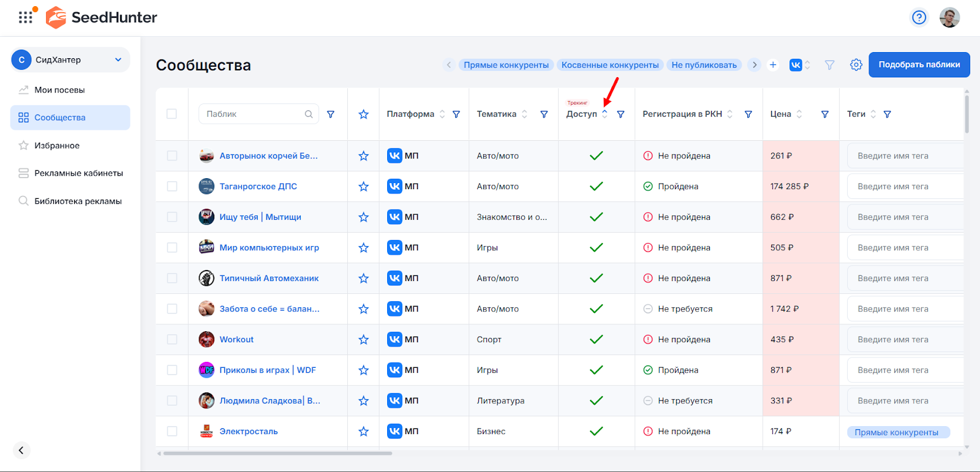Open table settings gear icon

[856, 65]
